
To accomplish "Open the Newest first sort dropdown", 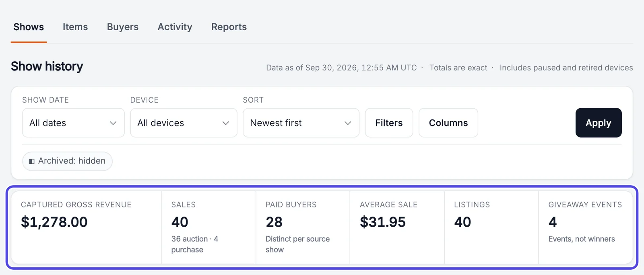I will pos(301,123).
